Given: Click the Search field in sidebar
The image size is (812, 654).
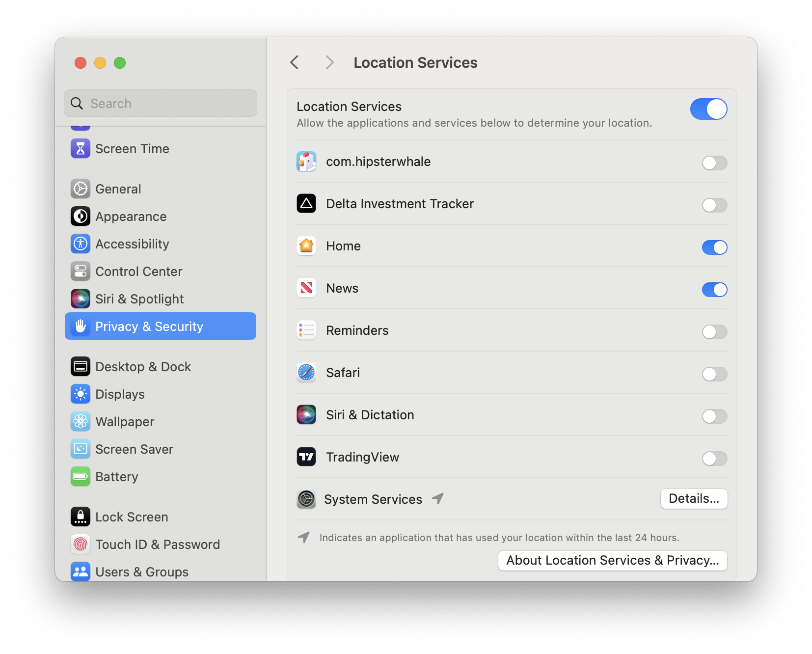Looking at the screenshot, I should click(x=161, y=104).
